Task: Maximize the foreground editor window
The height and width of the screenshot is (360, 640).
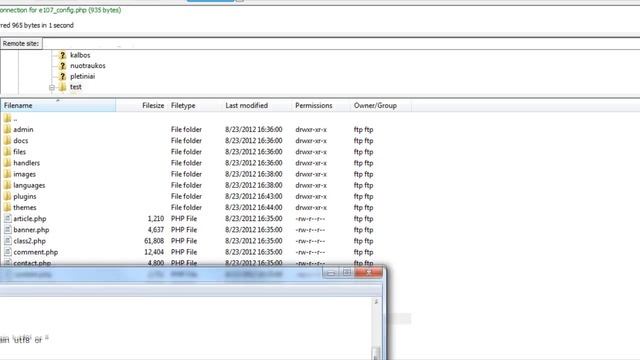Action: coord(347,272)
